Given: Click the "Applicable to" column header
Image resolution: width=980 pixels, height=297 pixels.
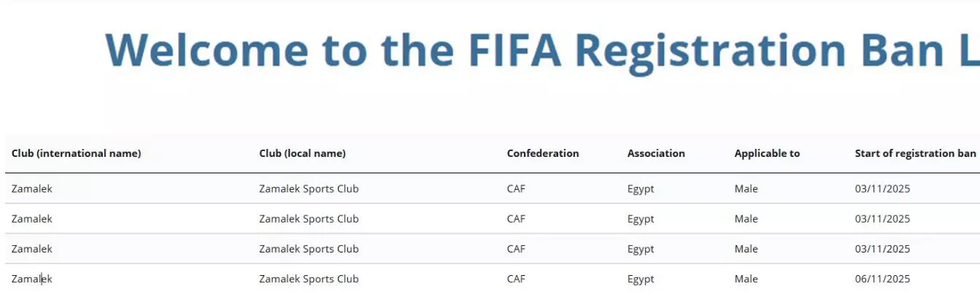Looking at the screenshot, I should point(767,153).
